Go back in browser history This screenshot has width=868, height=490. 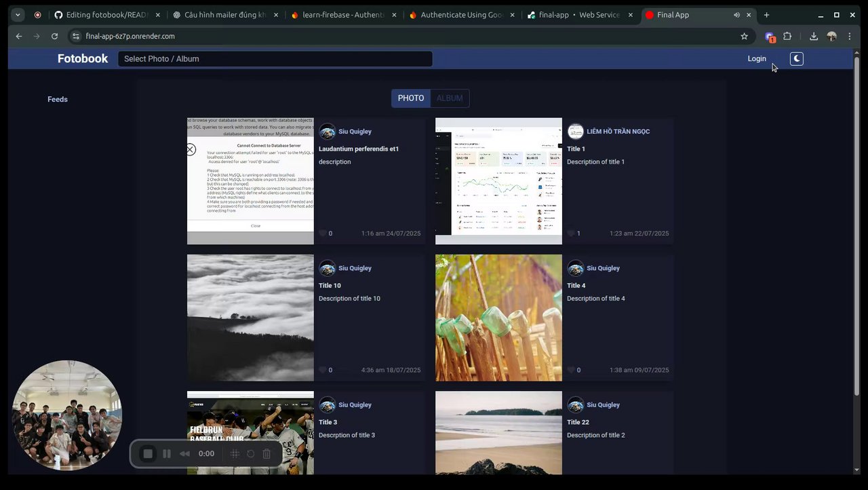(x=18, y=37)
